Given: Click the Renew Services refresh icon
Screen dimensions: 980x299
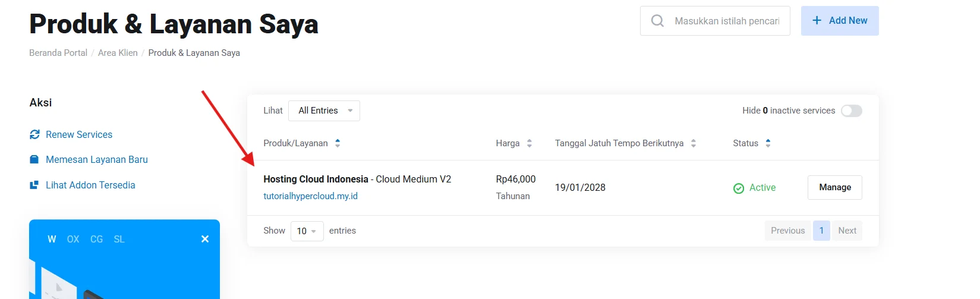Looking at the screenshot, I should [35, 134].
